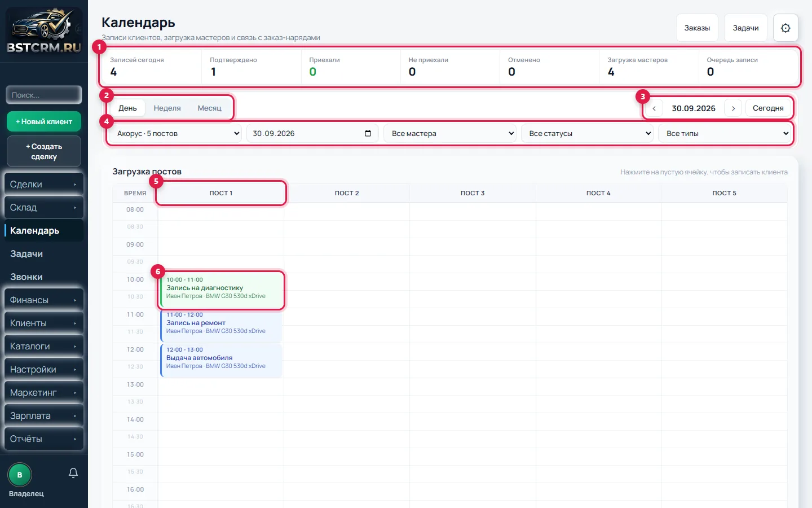
Task: Switch to the Неделя view
Action: [x=167, y=108]
